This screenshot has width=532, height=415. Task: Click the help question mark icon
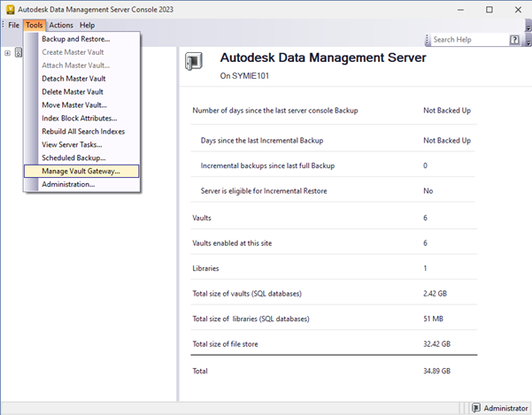click(514, 40)
